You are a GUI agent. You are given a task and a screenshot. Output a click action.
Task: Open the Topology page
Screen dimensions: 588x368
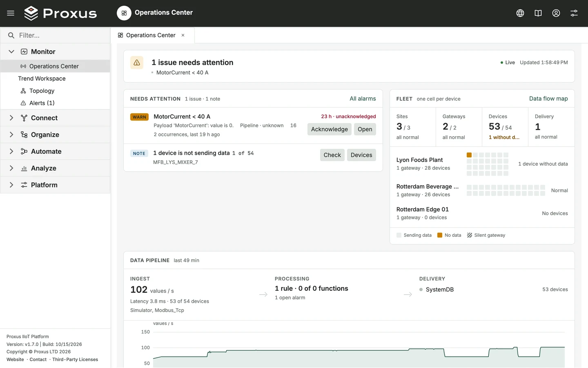[55, 91]
